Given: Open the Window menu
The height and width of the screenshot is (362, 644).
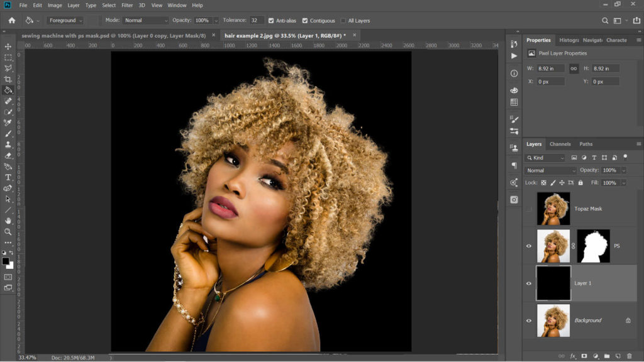Looking at the screenshot, I should coord(177,5).
